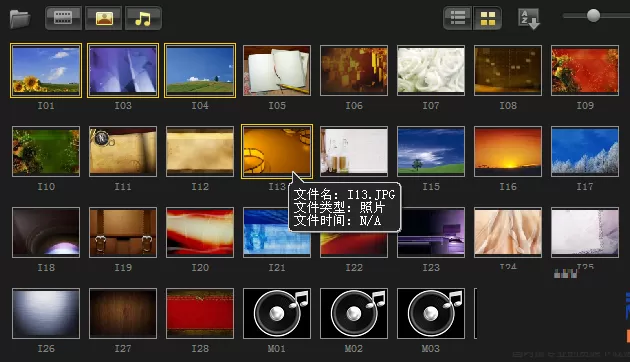Select the M03 music clip icon
Screen dimensions: 630x362
(431, 313)
